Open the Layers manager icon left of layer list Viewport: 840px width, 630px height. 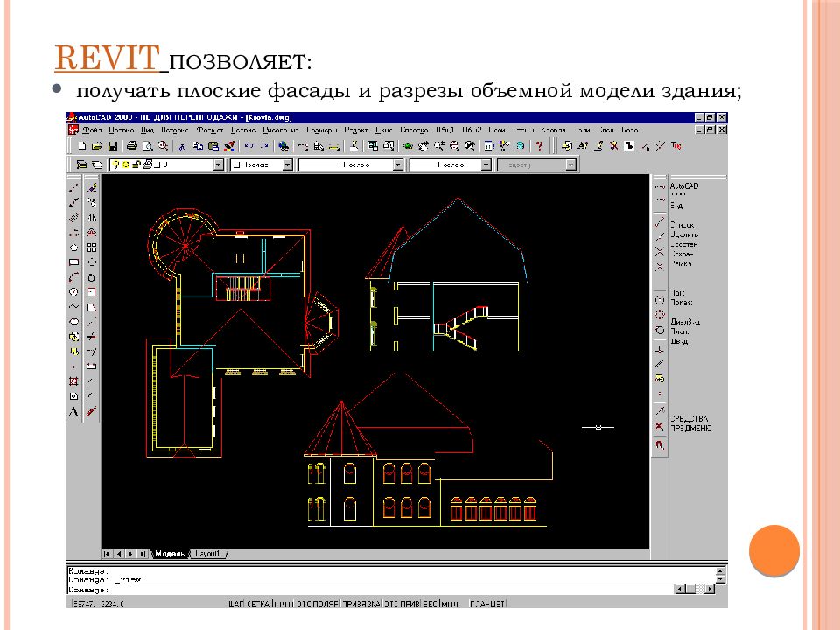[81, 164]
